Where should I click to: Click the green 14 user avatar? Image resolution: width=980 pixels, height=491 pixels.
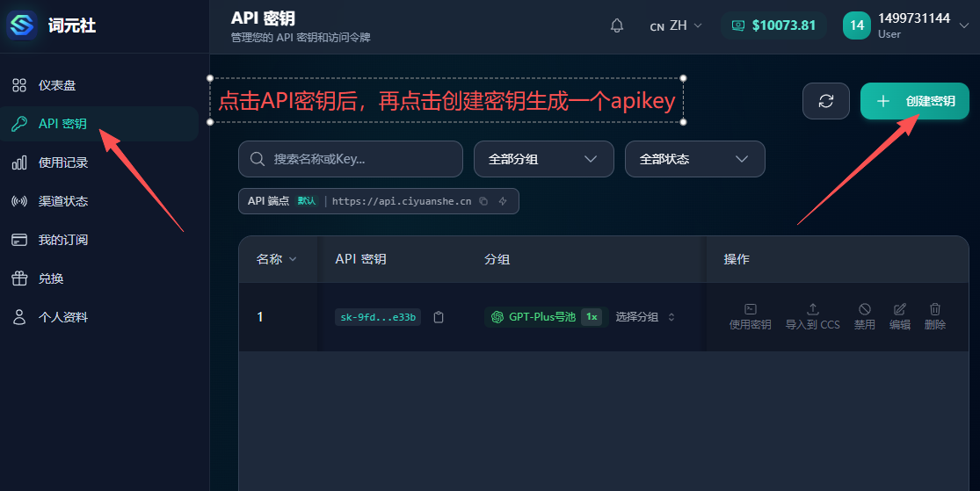(857, 25)
